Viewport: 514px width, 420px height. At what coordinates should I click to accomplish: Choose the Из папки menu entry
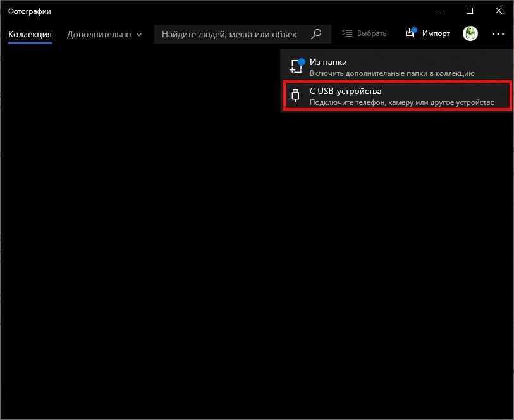(x=328, y=62)
